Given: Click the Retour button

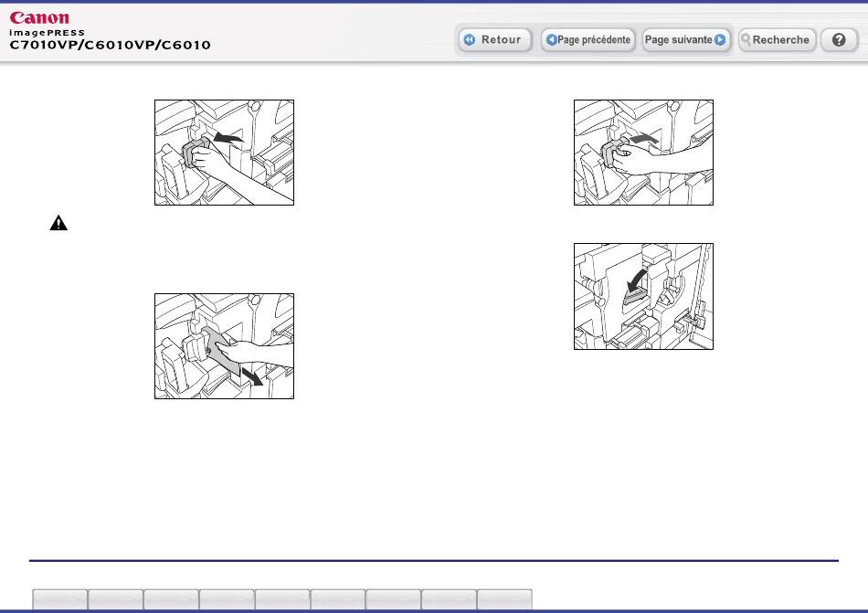Looking at the screenshot, I should (495, 40).
